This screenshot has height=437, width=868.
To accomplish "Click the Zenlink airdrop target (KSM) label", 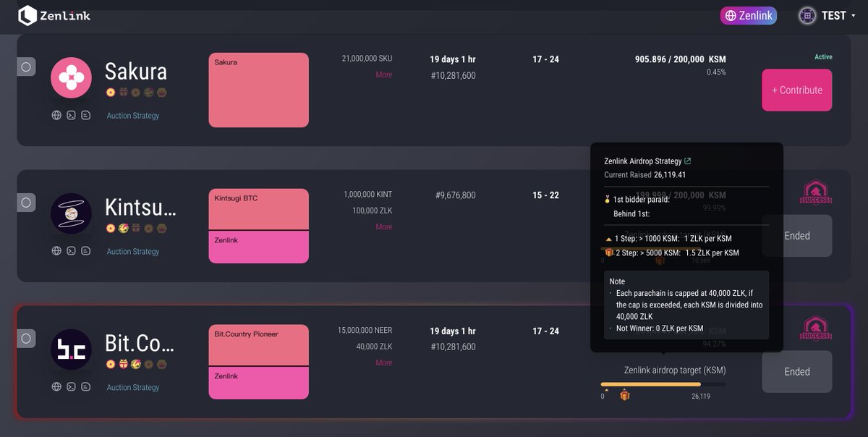I will point(675,370).
